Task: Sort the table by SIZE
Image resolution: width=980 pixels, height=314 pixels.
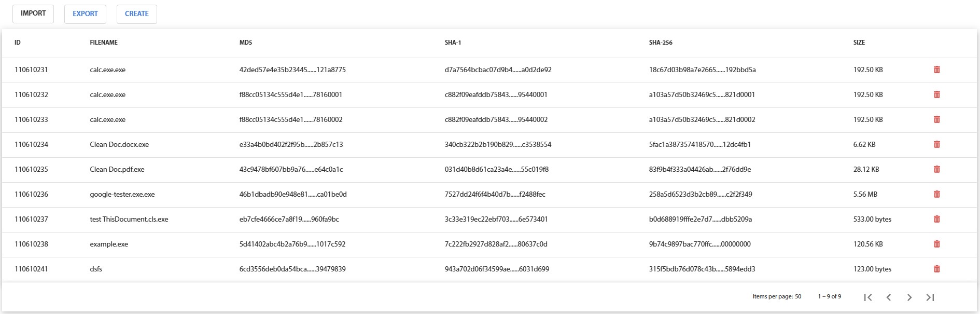Action: (x=859, y=43)
